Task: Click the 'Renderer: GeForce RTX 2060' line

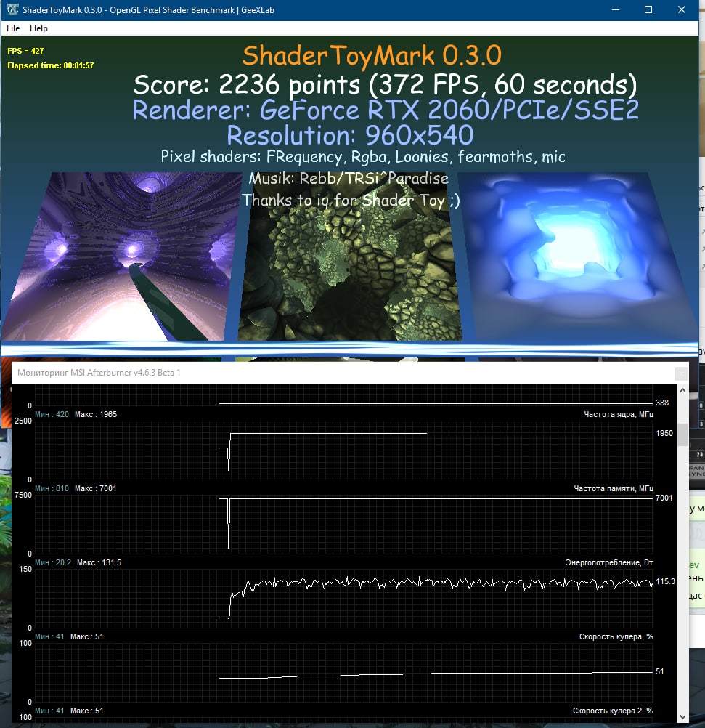Action: (386, 110)
